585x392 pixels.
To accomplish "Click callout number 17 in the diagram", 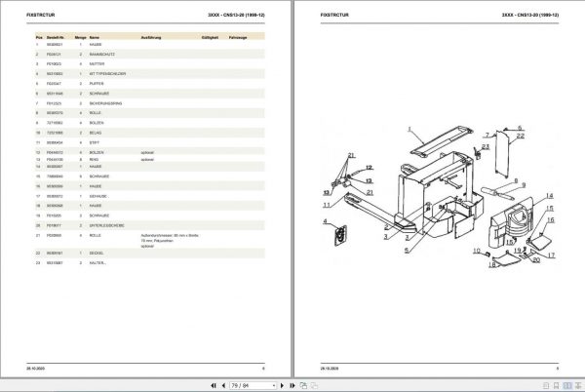I will (552, 255).
